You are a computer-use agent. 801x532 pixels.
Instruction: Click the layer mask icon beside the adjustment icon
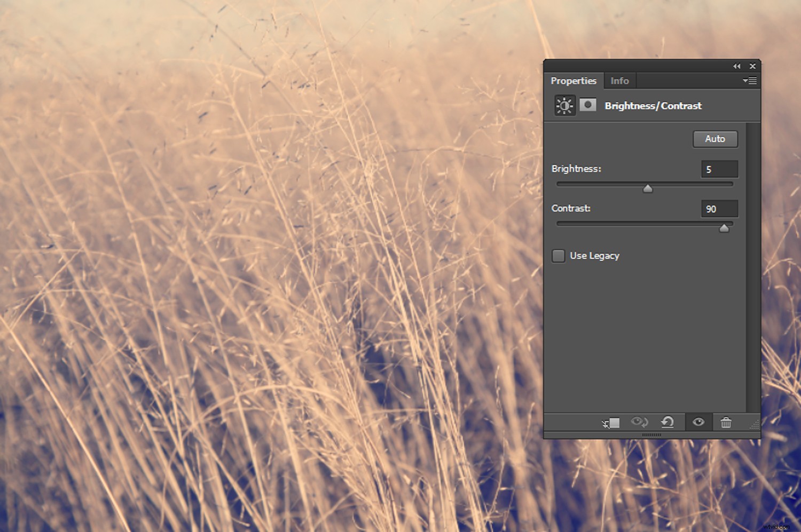coord(588,105)
